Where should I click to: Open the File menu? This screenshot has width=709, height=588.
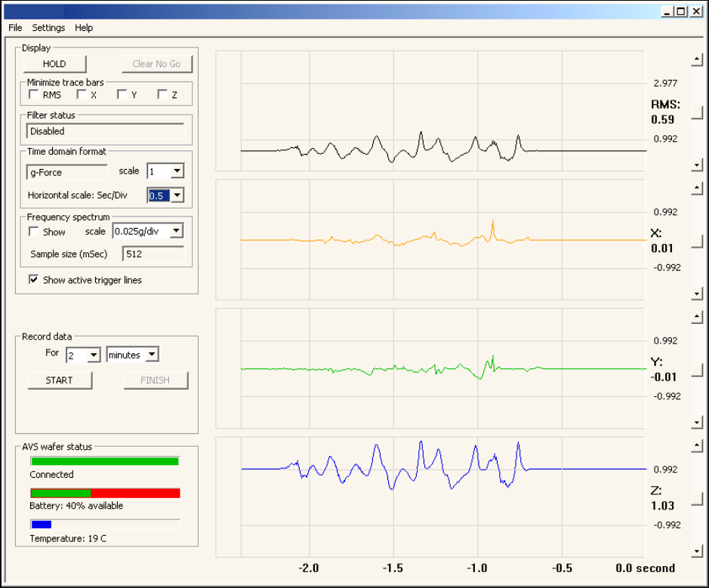click(15, 28)
